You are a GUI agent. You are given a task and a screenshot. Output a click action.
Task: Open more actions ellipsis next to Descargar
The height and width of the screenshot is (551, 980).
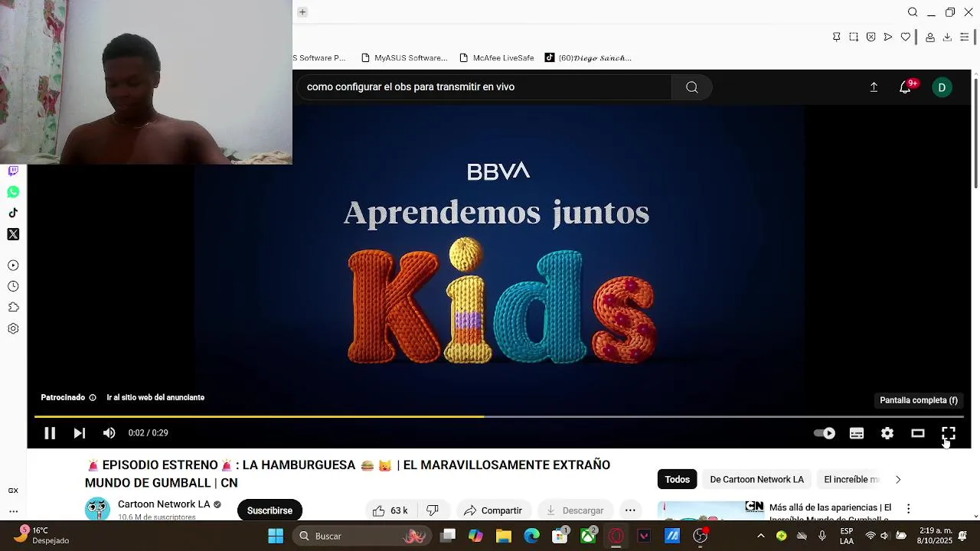tap(630, 510)
